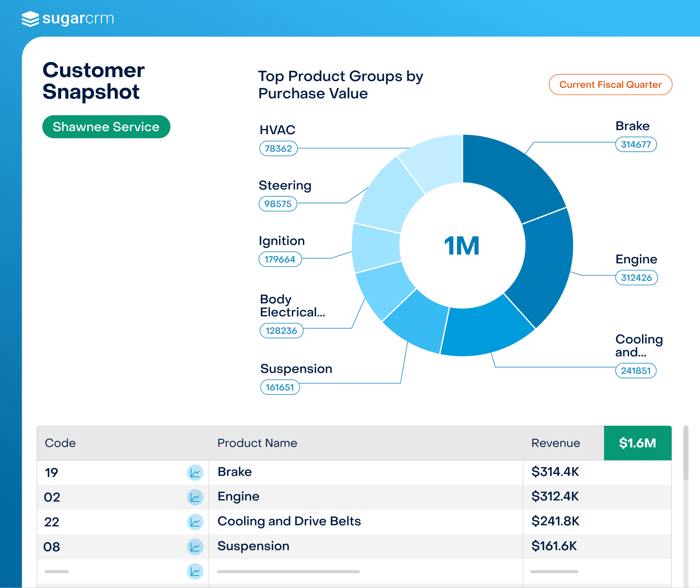Open the trend chart icon for Engine row
Screen dimensions: 700x588
(195, 497)
